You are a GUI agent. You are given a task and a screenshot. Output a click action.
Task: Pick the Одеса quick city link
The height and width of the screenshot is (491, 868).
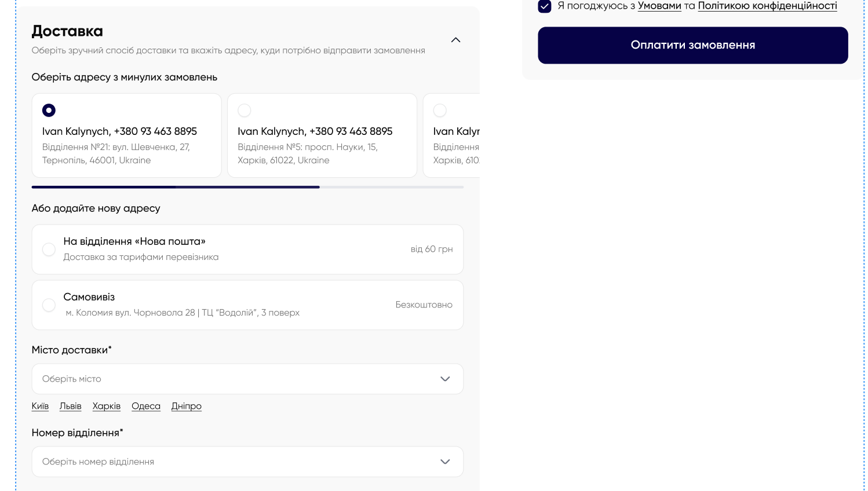pyautogui.click(x=146, y=406)
